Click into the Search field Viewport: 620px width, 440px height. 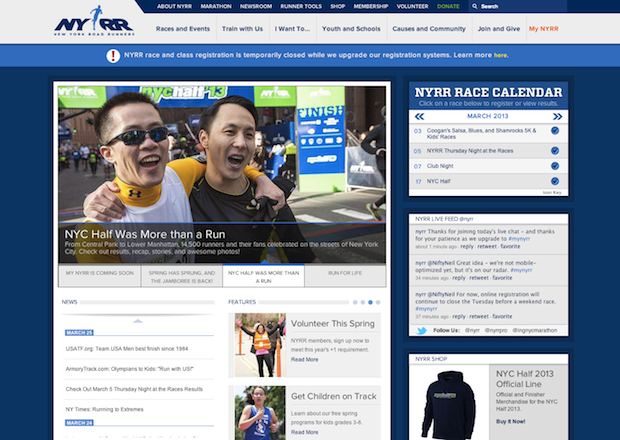[x=518, y=6]
